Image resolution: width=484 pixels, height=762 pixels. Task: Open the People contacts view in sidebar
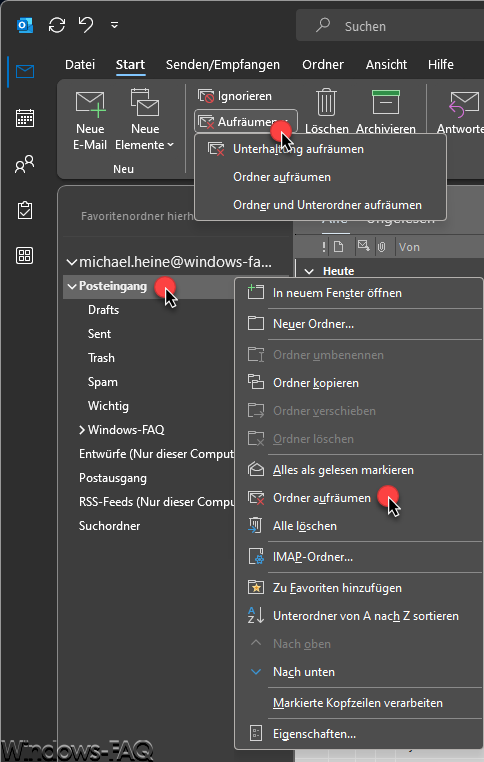coord(25,164)
